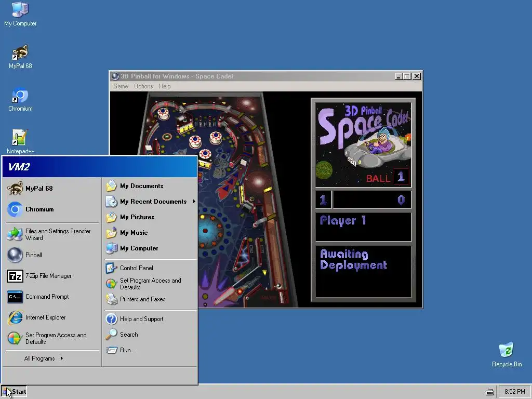The width and height of the screenshot is (532, 399).
Task: Click the BALL 1 counter
Action: (x=387, y=177)
